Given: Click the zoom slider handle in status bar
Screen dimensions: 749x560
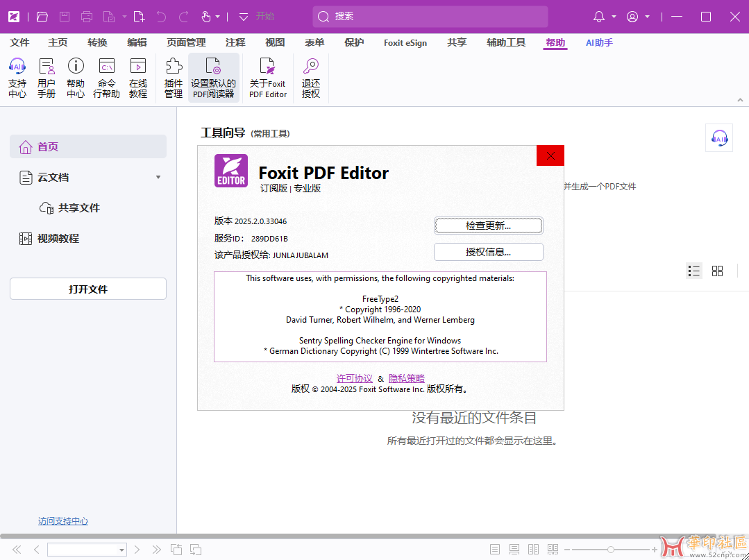Looking at the screenshot, I should [x=610, y=550].
